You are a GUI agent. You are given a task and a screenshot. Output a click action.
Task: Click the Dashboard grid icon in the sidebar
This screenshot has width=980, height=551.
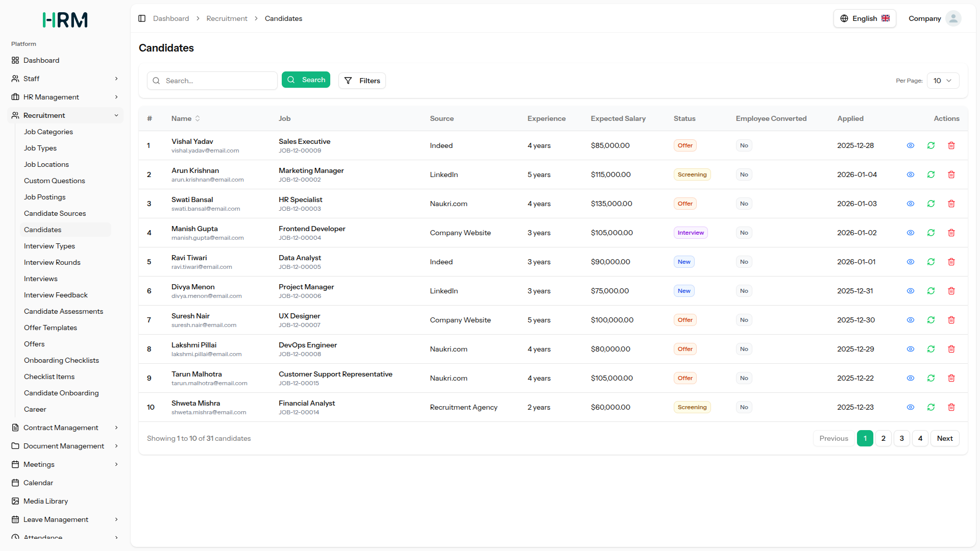tap(15, 60)
